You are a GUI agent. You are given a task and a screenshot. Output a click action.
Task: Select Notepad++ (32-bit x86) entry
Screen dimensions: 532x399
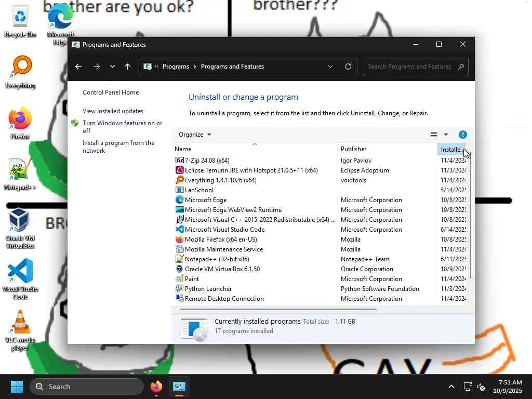(x=319, y=259)
